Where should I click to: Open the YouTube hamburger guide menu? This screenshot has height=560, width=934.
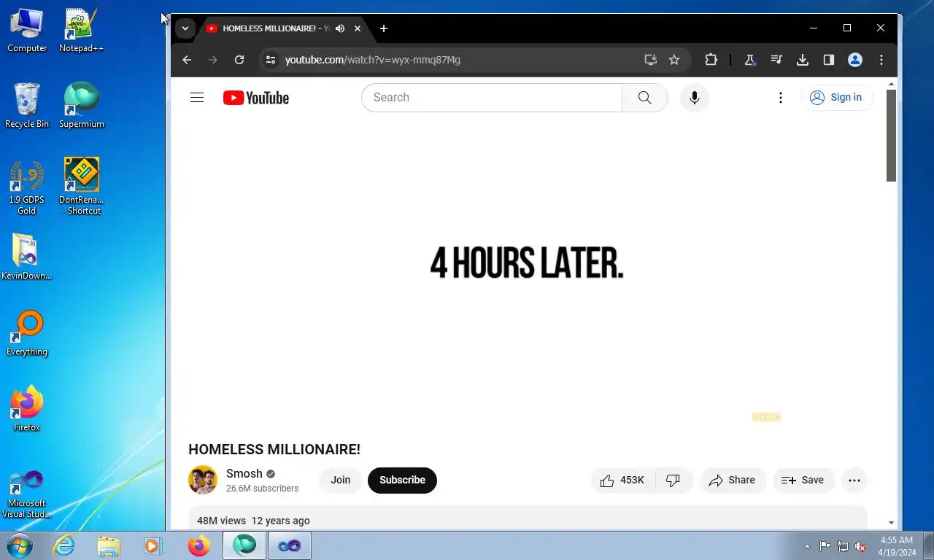pyautogui.click(x=197, y=98)
